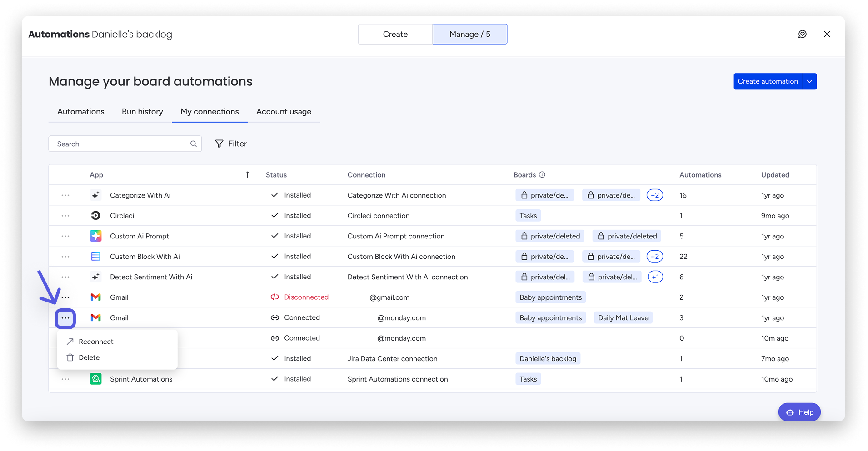868x451 pixels.
Task: Click the Categorize With Ai sparkle icon
Action: coord(95,195)
